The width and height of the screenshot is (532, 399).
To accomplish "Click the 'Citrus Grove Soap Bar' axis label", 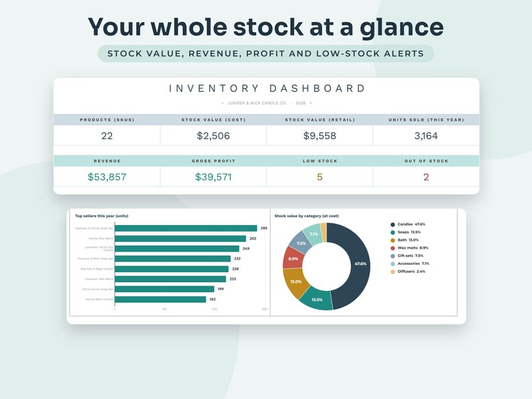I will tap(97, 289).
